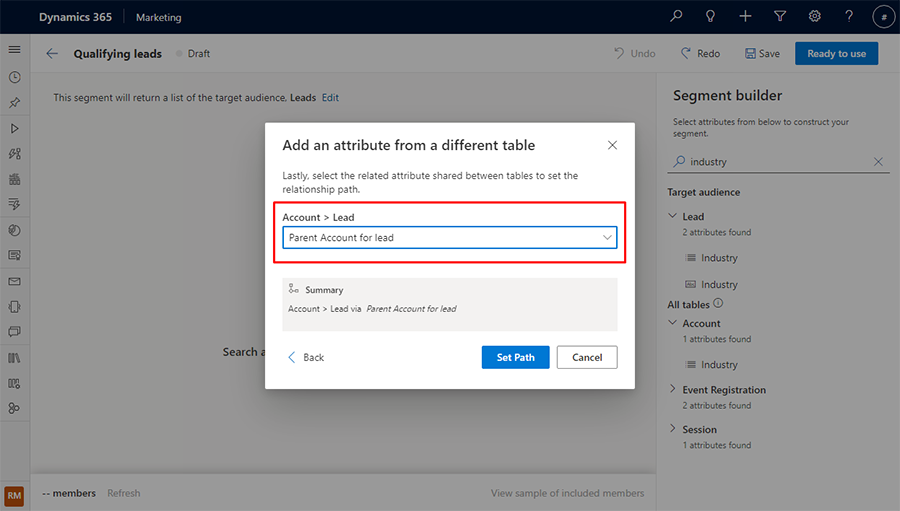Viewport: 900px width, 511px height.
Task: Click the search magnifier icon in top bar
Action: 677,17
